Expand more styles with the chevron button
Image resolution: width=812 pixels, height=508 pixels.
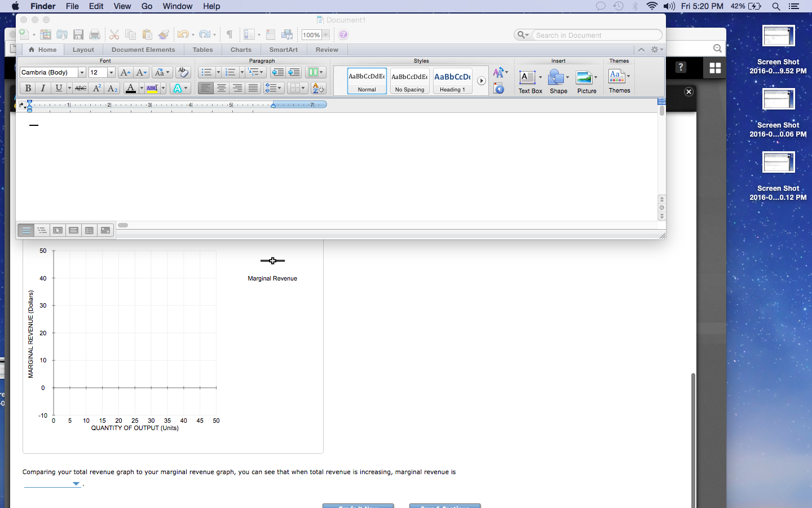tap(481, 81)
